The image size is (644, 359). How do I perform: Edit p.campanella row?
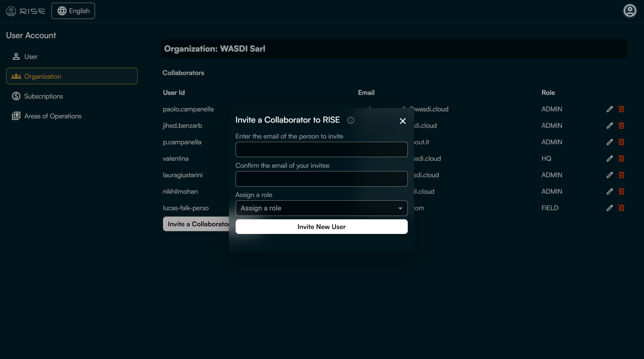(610, 142)
